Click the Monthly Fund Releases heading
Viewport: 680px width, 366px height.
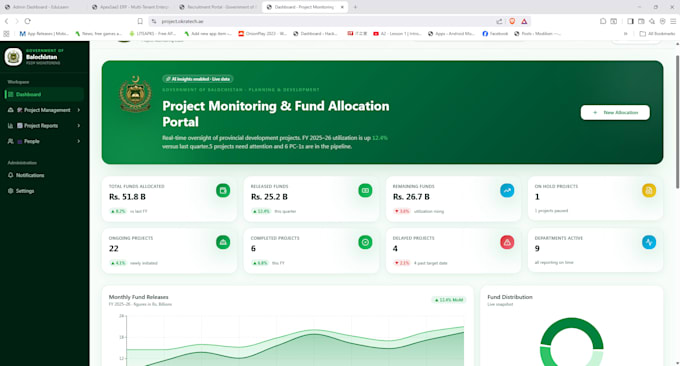pyautogui.click(x=138, y=297)
